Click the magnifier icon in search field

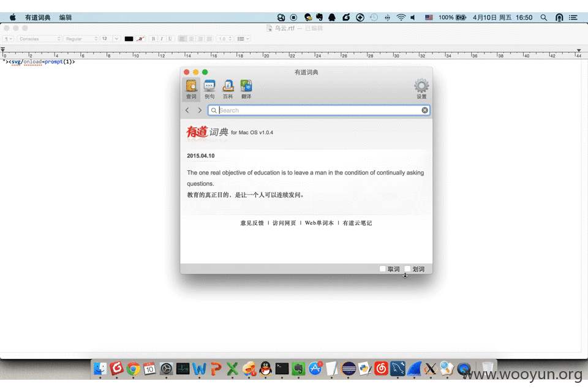pos(214,110)
